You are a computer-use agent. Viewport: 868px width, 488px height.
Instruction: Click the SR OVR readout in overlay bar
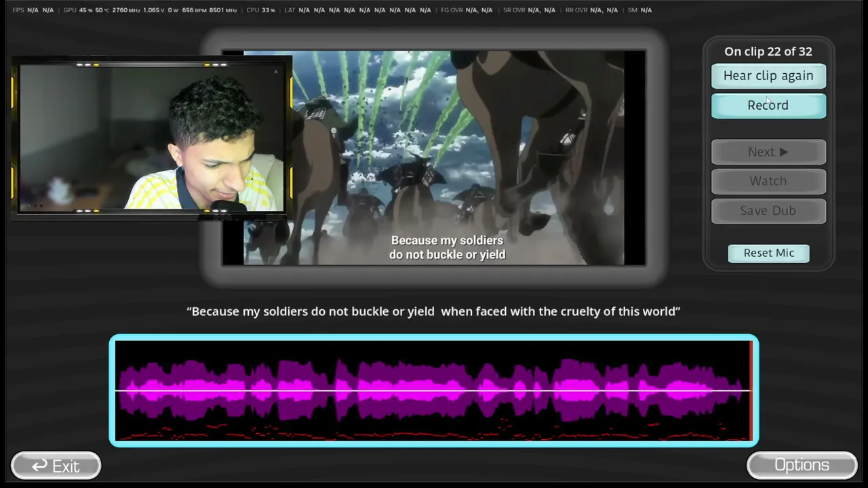pyautogui.click(x=529, y=10)
